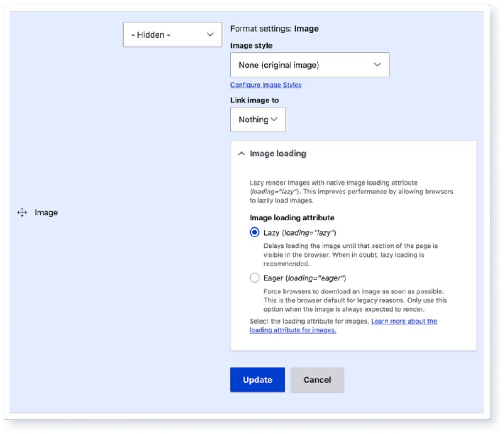The width and height of the screenshot is (504, 434).
Task: Click the move handle beside the Image field
Action: tap(22, 212)
